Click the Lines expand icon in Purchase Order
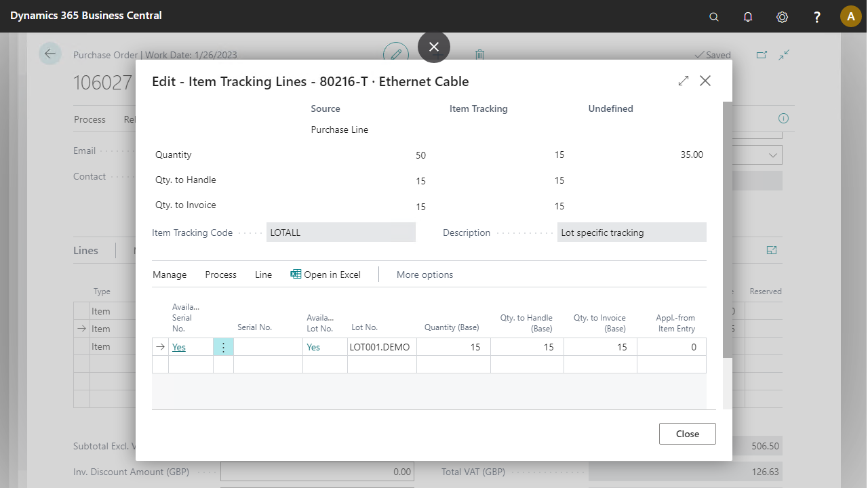 772,250
